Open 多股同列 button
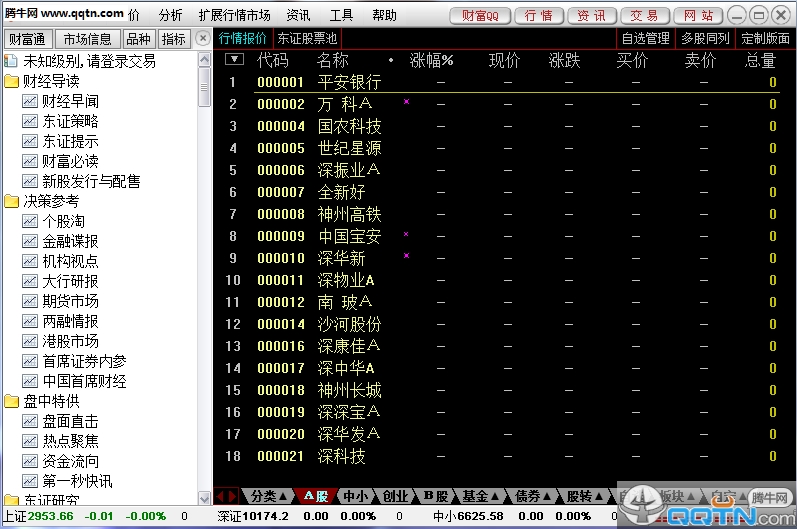Viewport: 797px width, 529px height. pyautogui.click(x=706, y=38)
